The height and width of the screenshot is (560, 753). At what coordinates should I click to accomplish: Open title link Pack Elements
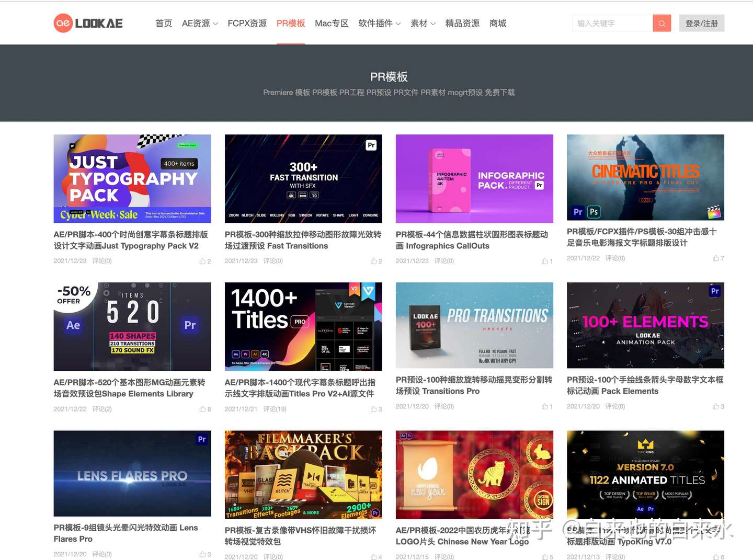click(x=645, y=385)
